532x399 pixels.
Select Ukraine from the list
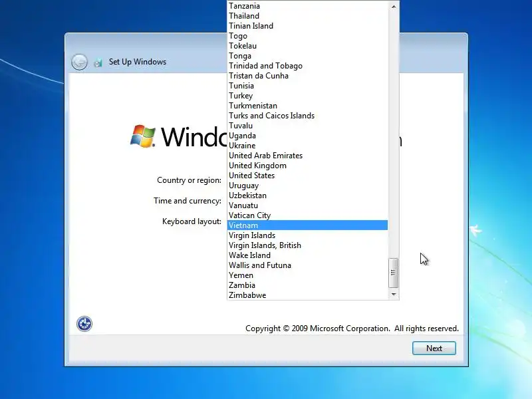tap(307, 146)
